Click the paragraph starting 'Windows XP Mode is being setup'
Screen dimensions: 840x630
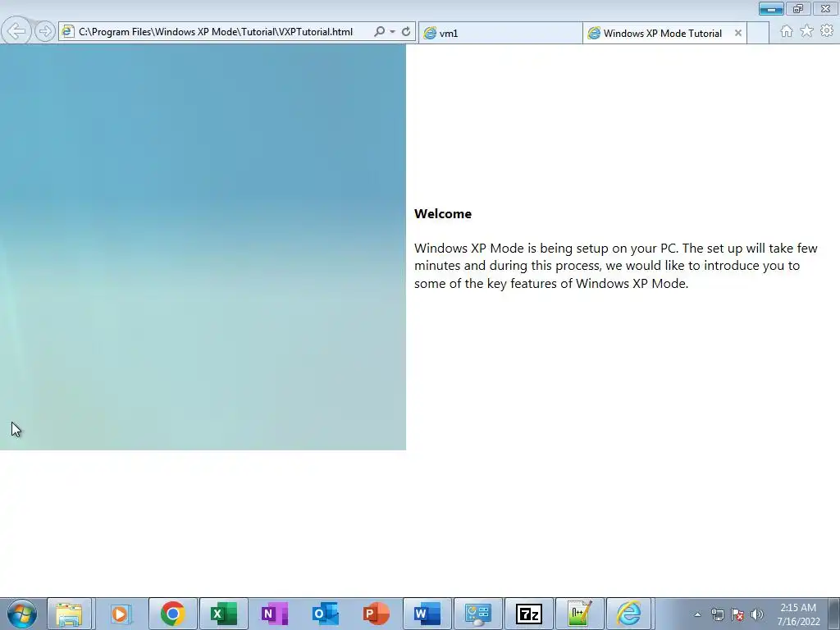click(x=615, y=266)
